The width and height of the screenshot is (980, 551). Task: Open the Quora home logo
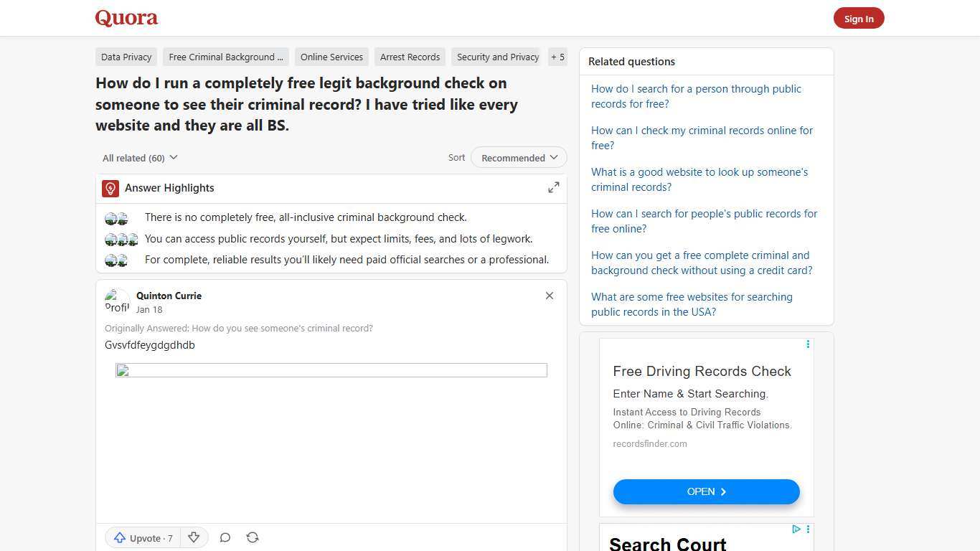[126, 18]
